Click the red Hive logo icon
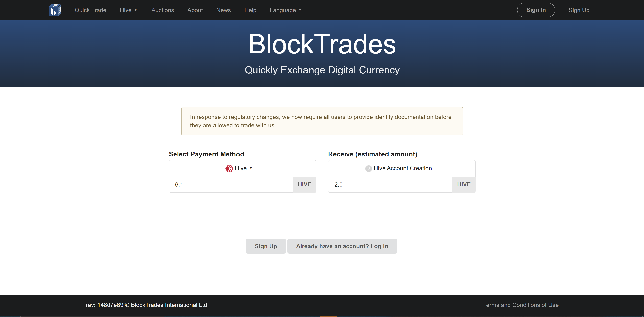644x317 pixels. (x=229, y=168)
